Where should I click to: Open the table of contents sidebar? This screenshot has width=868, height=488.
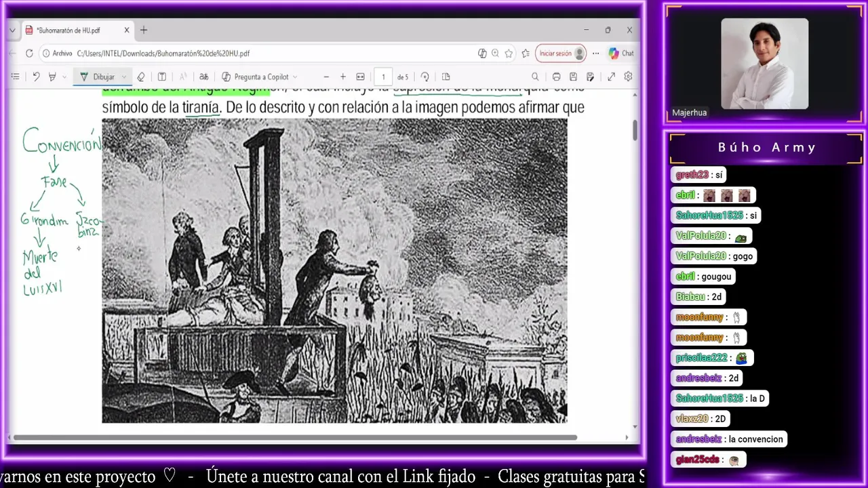pyautogui.click(x=15, y=77)
